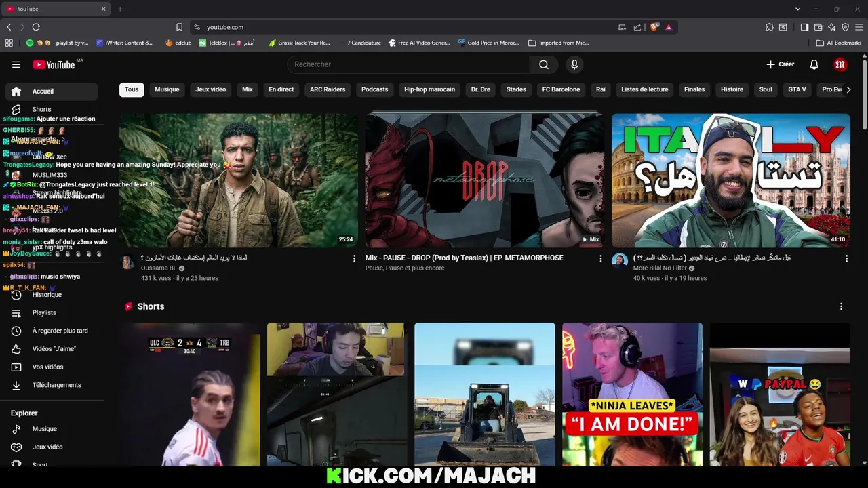Open Jeux vidéo under Explorer
Image resolution: width=868 pixels, height=488 pixels.
pyautogui.click(x=52, y=447)
